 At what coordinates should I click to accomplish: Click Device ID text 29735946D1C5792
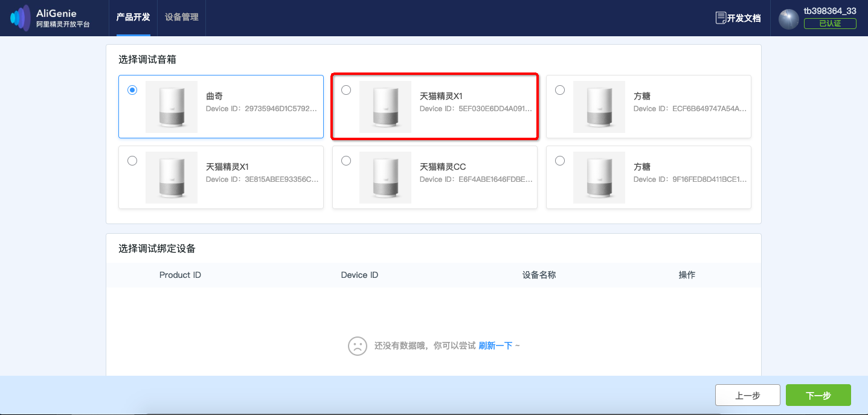[262, 109]
